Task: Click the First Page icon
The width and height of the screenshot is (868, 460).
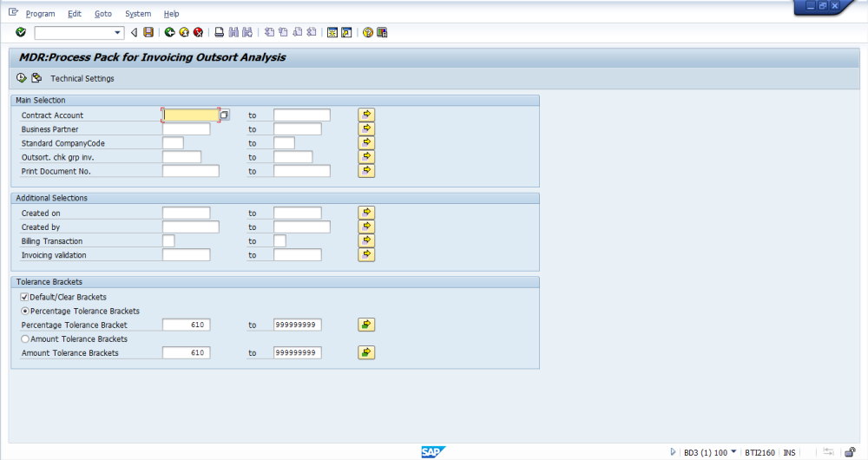Action: (269, 32)
